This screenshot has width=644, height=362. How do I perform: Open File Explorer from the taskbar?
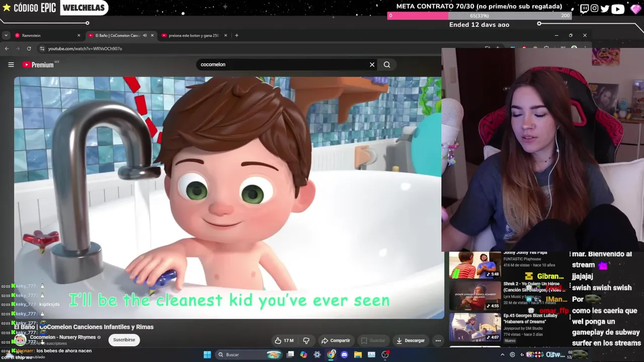click(358, 354)
